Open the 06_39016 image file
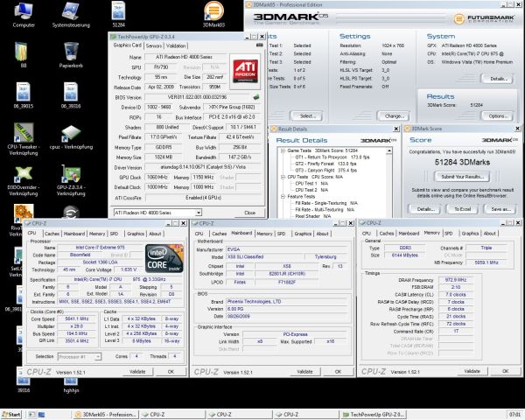Viewport: 525px width, 420px height. coord(71,95)
